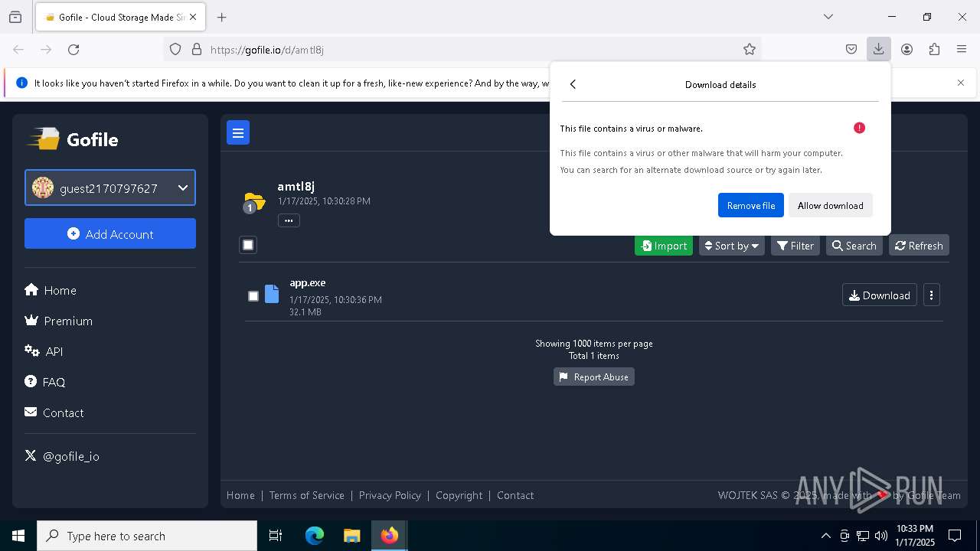The width and height of the screenshot is (980, 551).
Task: Click the Windows taskbar search box
Action: tap(147, 536)
